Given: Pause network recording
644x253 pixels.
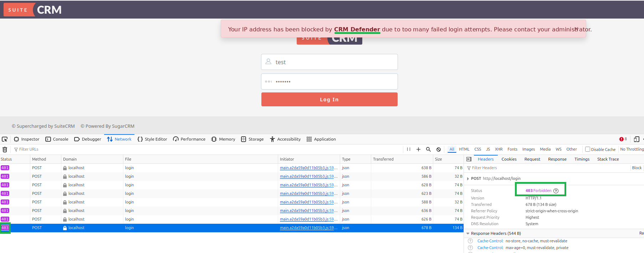Looking at the screenshot, I should pos(409,150).
